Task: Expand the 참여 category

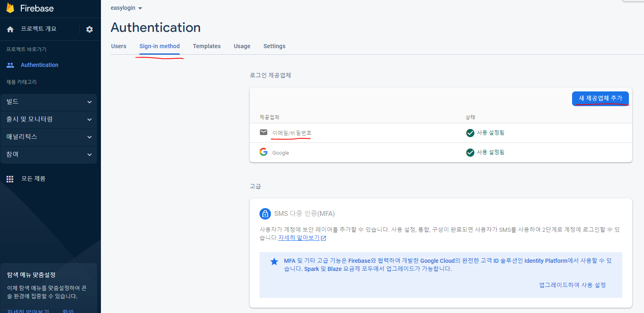Action: coord(48,155)
